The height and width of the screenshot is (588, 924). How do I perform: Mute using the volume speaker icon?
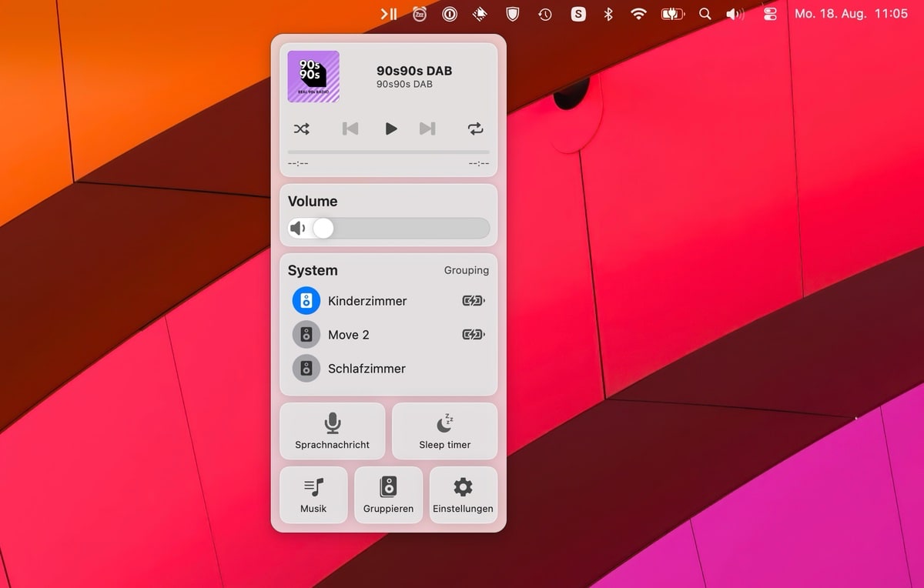(298, 228)
